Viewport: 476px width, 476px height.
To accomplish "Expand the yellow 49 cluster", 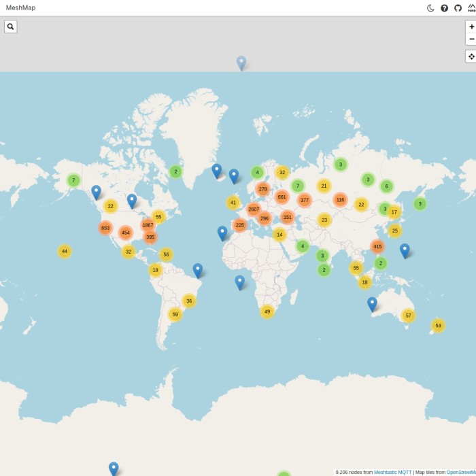I will pyautogui.click(x=267, y=311).
